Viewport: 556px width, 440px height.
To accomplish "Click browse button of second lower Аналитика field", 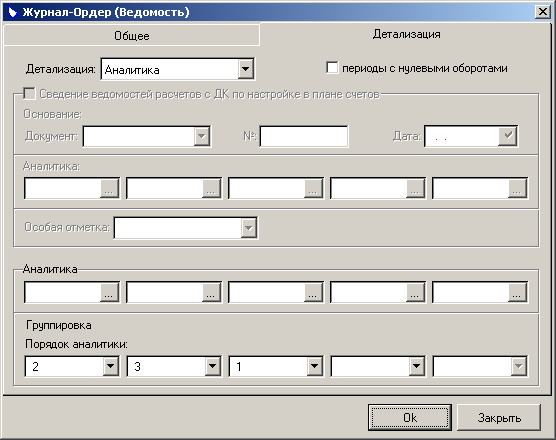I will pos(211,293).
